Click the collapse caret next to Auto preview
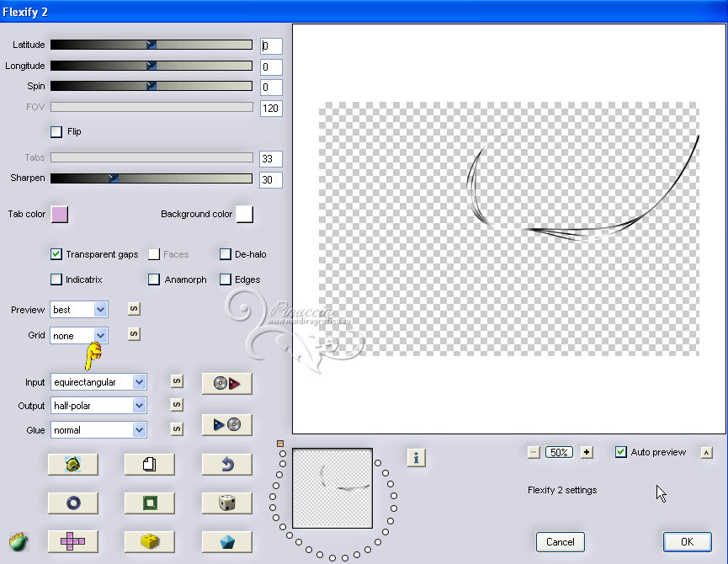This screenshot has width=728, height=564. 707,453
